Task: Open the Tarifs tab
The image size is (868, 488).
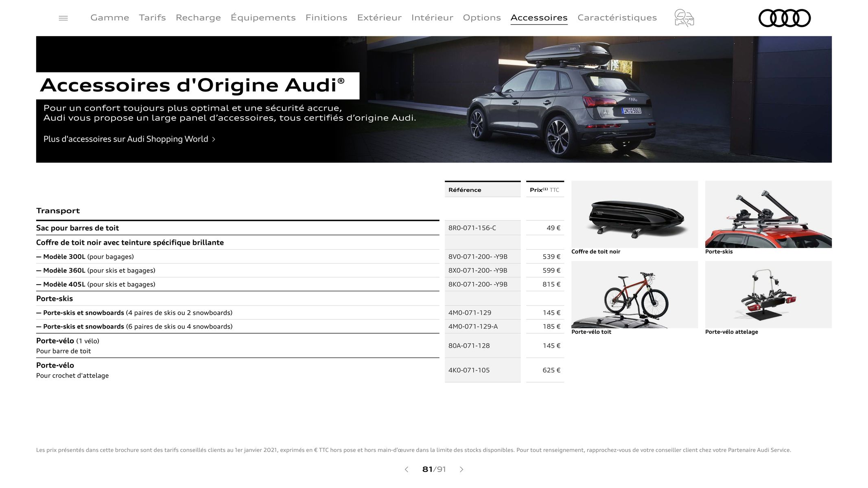Action: point(152,17)
